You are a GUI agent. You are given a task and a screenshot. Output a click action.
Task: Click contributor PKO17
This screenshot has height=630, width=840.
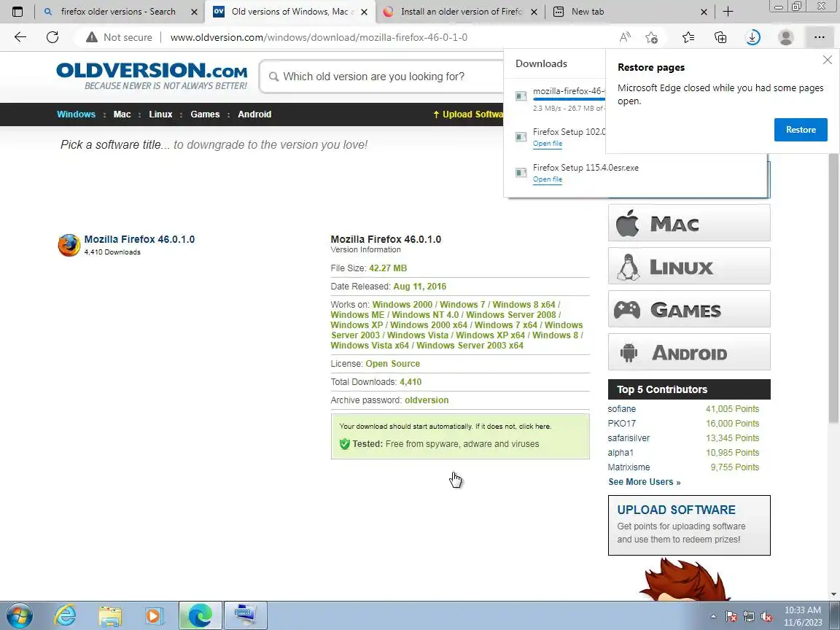tap(621, 423)
